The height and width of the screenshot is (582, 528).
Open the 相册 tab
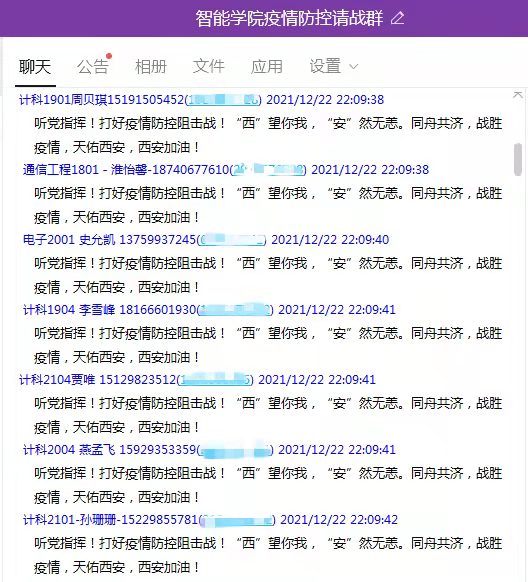(151, 67)
